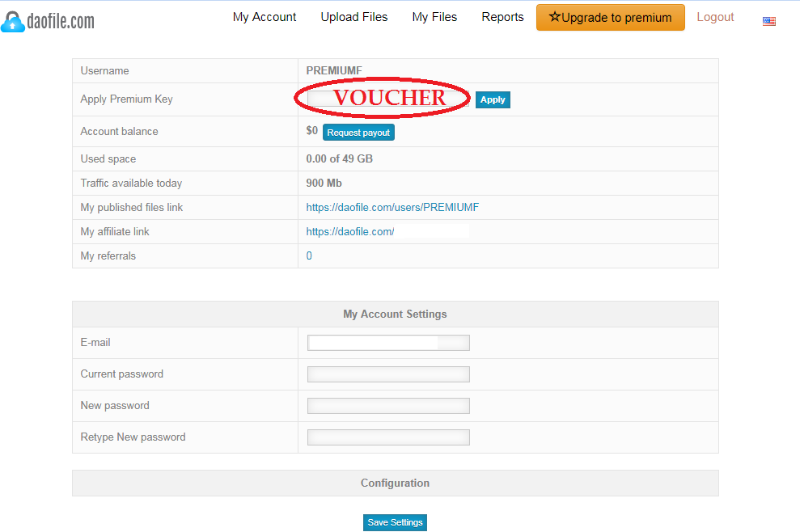This screenshot has height=532, width=800.
Task: Click the Apply premium key button
Action: 493,99
